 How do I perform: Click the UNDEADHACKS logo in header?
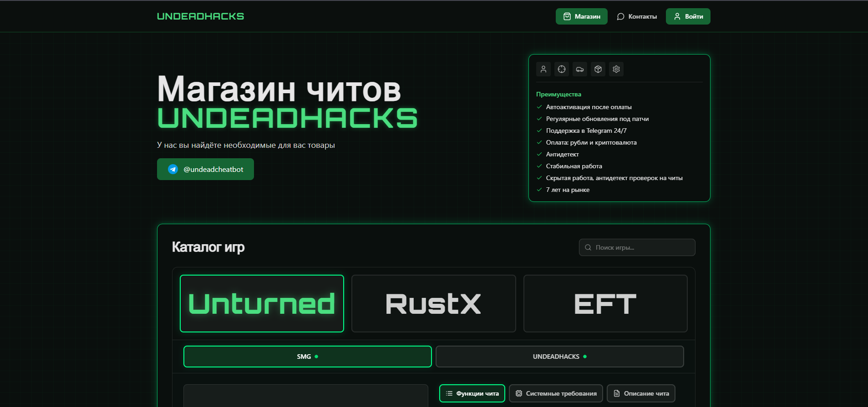click(x=200, y=16)
